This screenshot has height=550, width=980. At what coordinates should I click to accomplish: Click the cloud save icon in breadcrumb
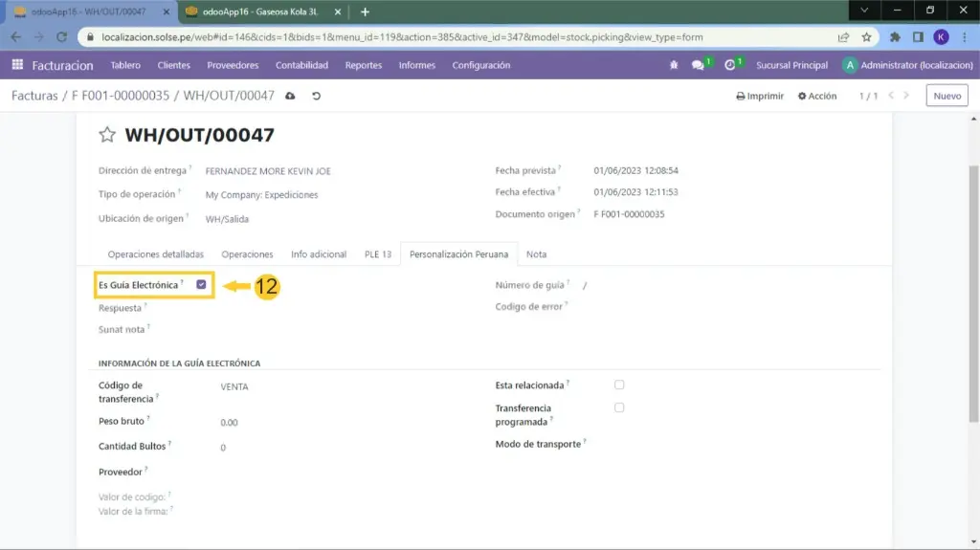pyautogui.click(x=291, y=97)
